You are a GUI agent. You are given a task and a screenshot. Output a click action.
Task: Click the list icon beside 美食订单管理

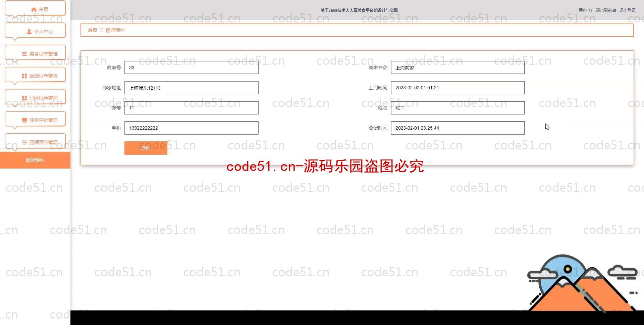point(24,54)
